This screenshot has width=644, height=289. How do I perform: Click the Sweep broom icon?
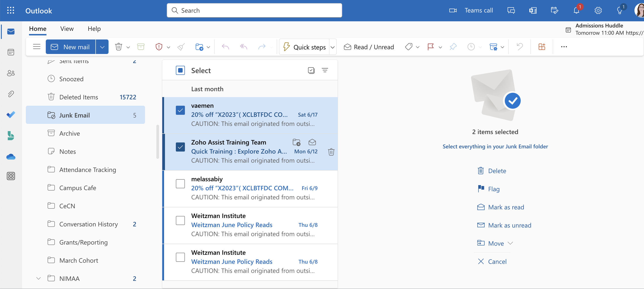[181, 47]
